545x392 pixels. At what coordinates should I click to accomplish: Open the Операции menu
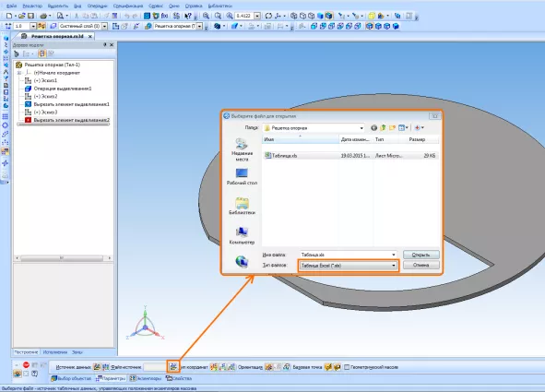tap(97, 6)
